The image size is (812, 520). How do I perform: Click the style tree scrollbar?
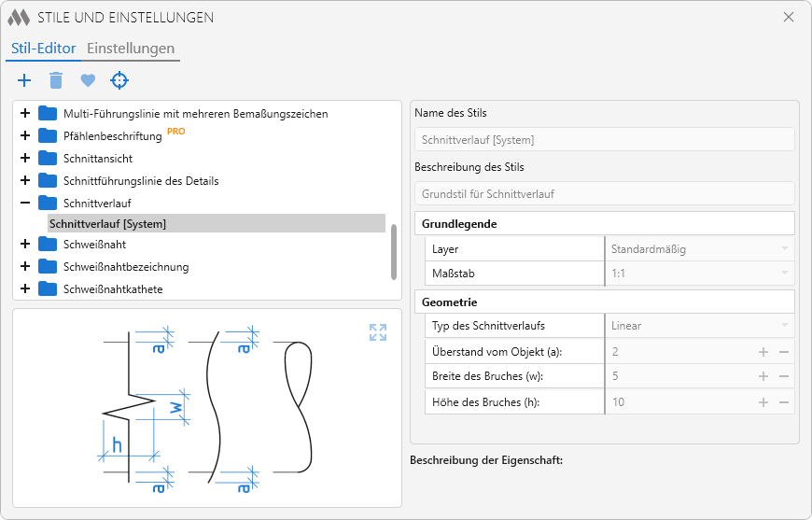point(394,252)
